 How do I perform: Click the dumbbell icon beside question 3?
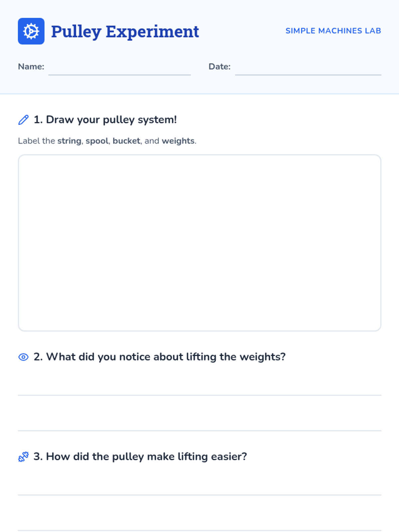(x=23, y=457)
